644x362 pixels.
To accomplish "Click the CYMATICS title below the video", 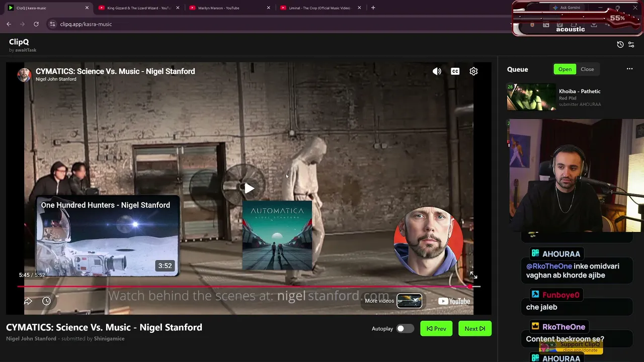I will click(x=104, y=327).
